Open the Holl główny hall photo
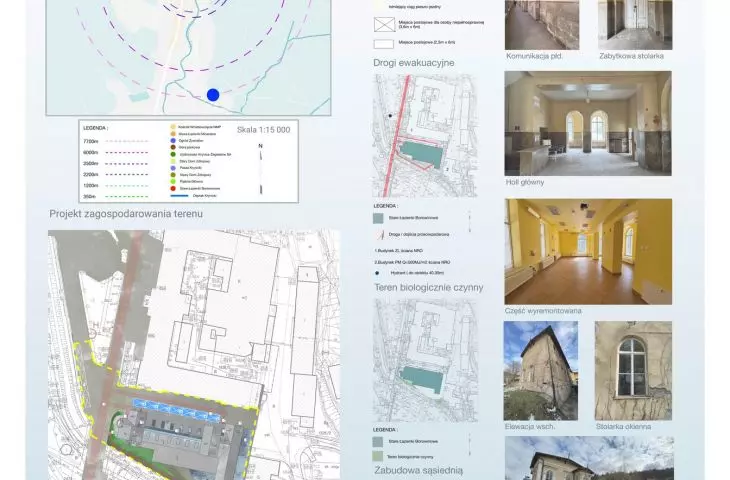730x480 pixels. [588, 123]
